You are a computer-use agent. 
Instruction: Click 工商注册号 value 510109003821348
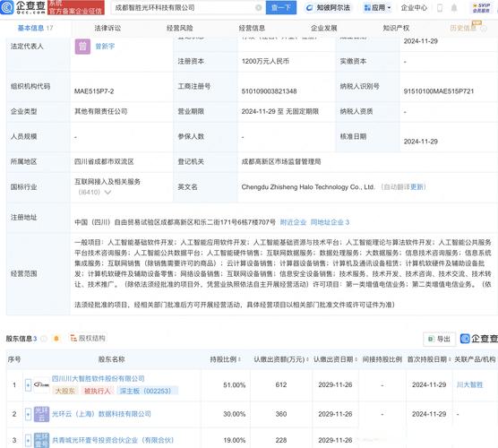(x=269, y=91)
